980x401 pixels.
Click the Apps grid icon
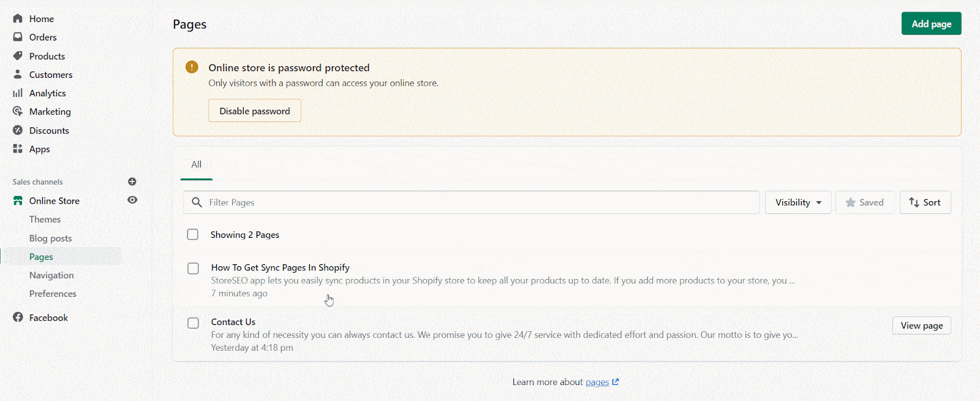tap(18, 148)
